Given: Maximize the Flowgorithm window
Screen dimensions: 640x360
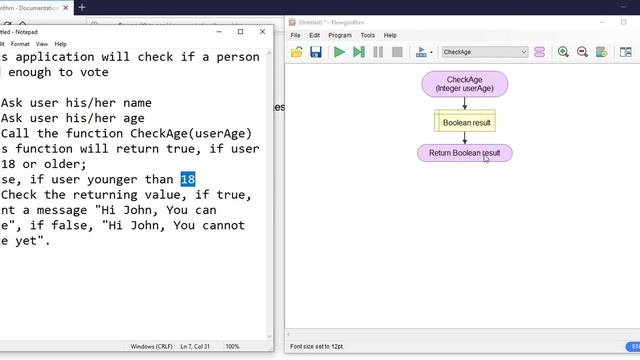Looking at the screenshot, I should pyautogui.click(x=623, y=22).
